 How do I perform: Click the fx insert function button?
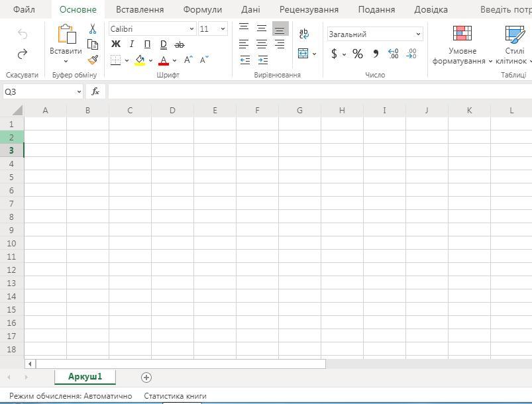(x=95, y=91)
